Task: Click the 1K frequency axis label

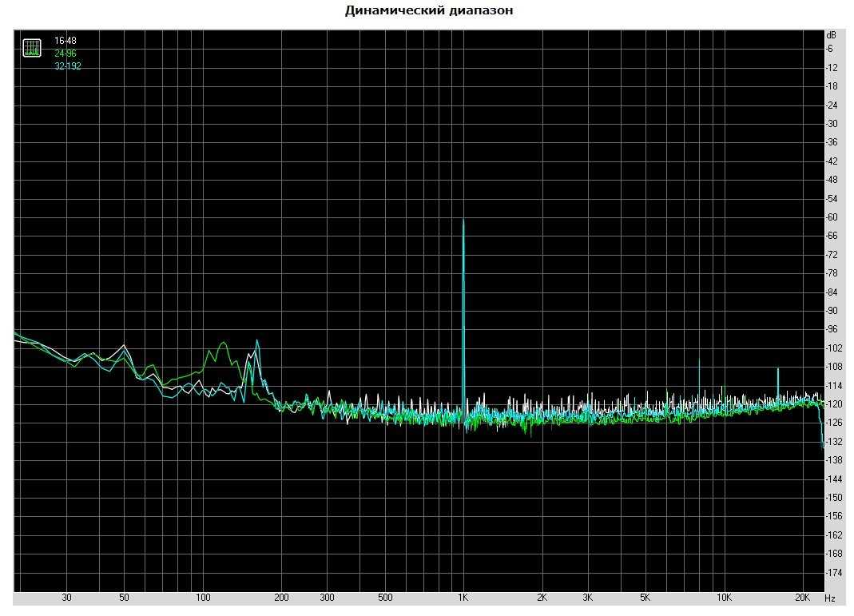Action: [x=463, y=598]
